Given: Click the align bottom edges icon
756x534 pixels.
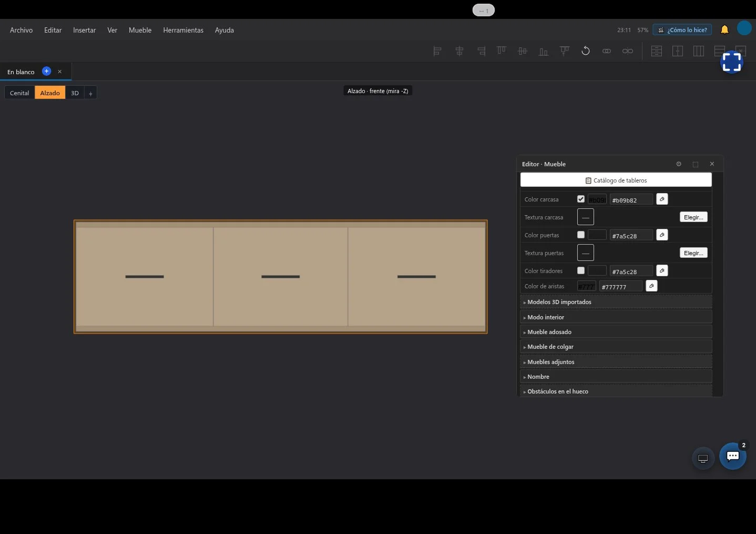Looking at the screenshot, I should tap(543, 51).
